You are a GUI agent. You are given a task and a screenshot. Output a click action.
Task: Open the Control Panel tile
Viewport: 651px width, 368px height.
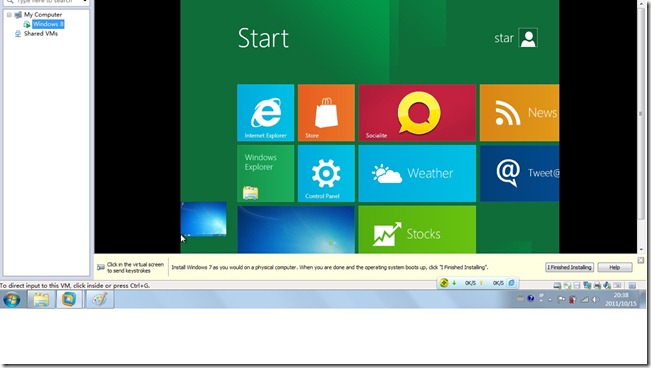pyautogui.click(x=326, y=173)
